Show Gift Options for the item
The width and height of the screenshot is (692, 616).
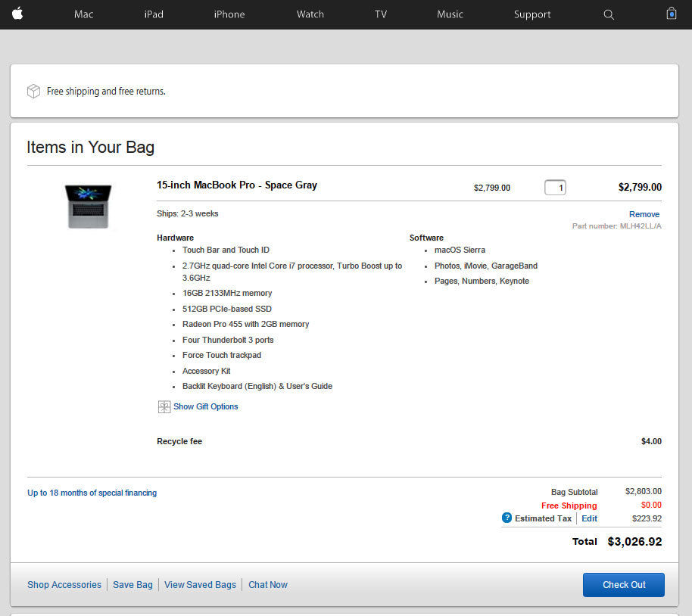pyautogui.click(x=206, y=406)
